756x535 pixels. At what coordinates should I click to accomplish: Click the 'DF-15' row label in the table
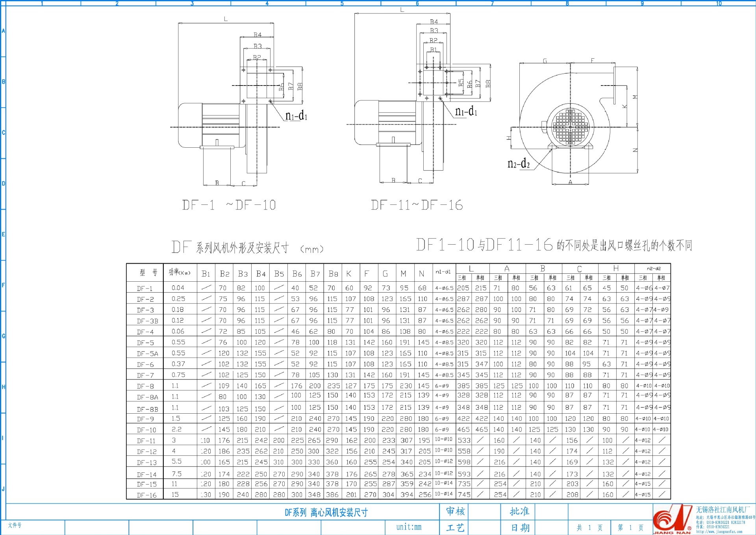(x=146, y=485)
